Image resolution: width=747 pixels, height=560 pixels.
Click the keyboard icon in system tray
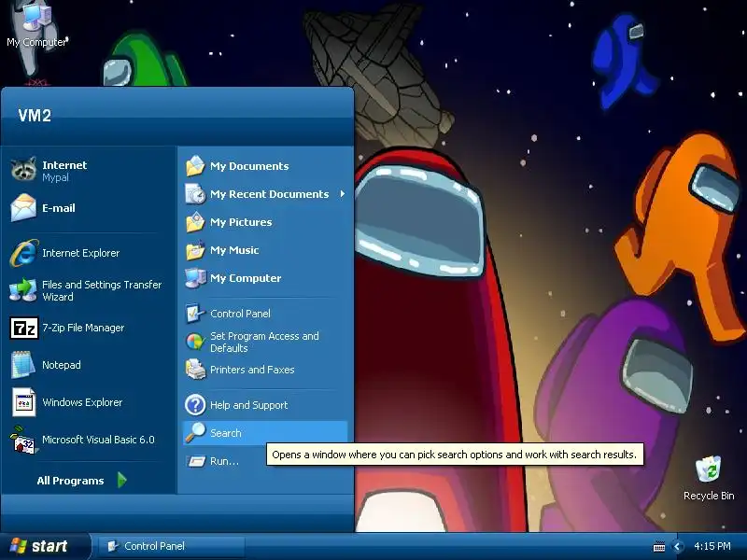659,547
